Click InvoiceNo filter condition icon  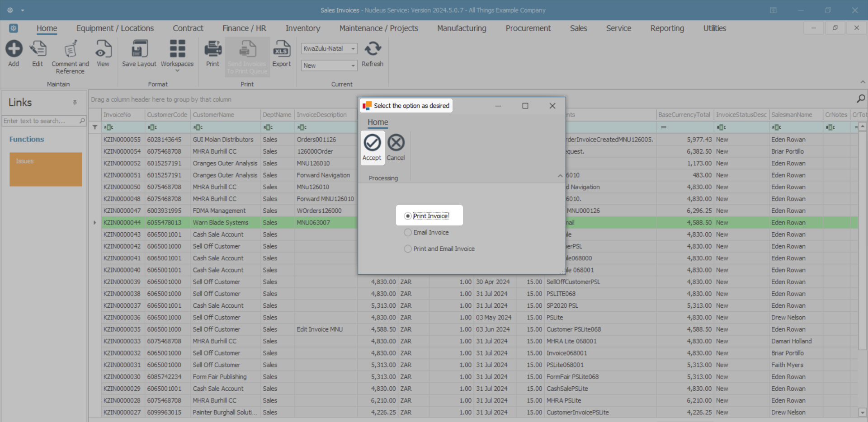coord(108,127)
